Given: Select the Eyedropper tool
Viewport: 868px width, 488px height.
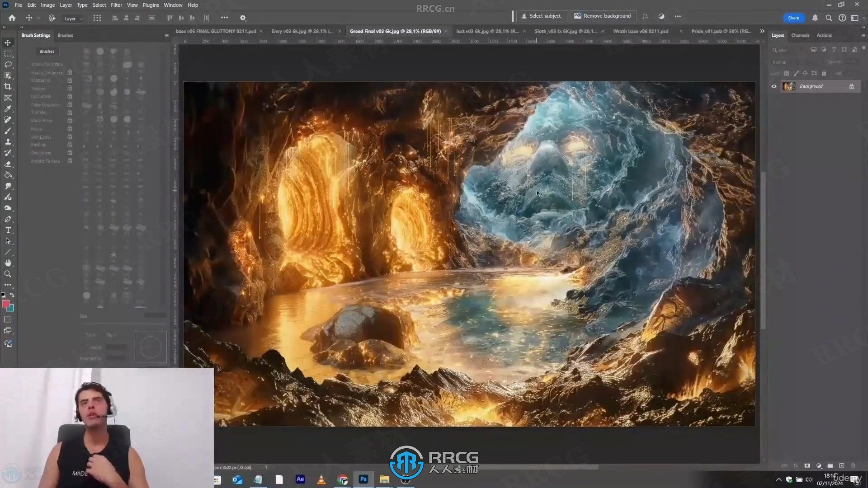Looking at the screenshot, I should (8, 108).
